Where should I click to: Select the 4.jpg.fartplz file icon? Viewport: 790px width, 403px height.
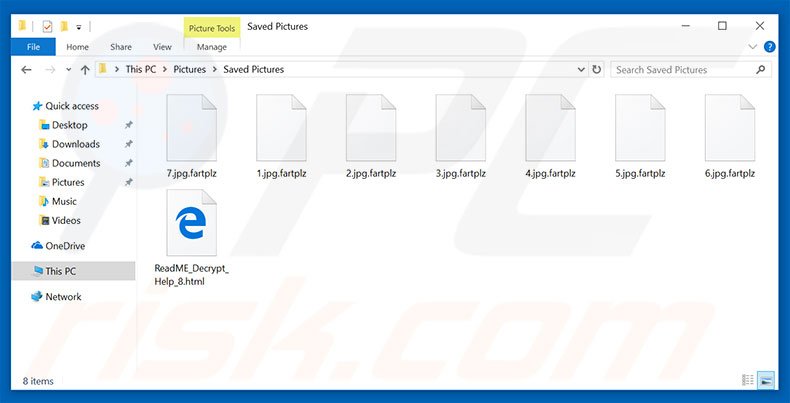coord(550,128)
